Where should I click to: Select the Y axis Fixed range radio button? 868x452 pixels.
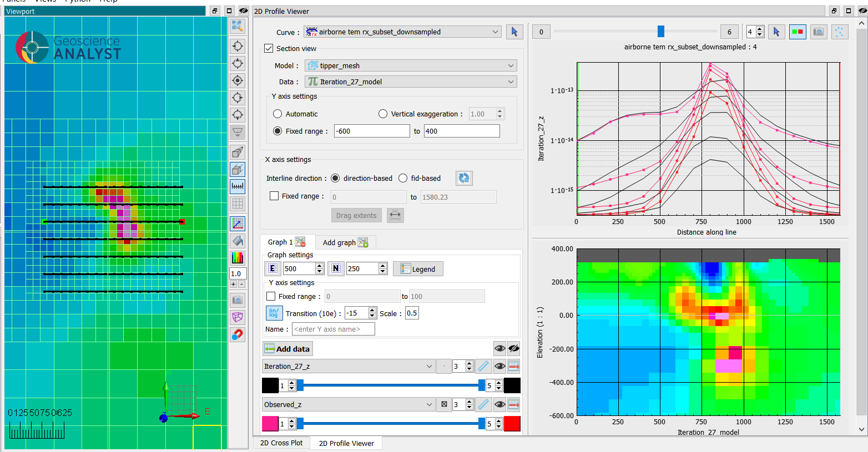click(x=277, y=131)
